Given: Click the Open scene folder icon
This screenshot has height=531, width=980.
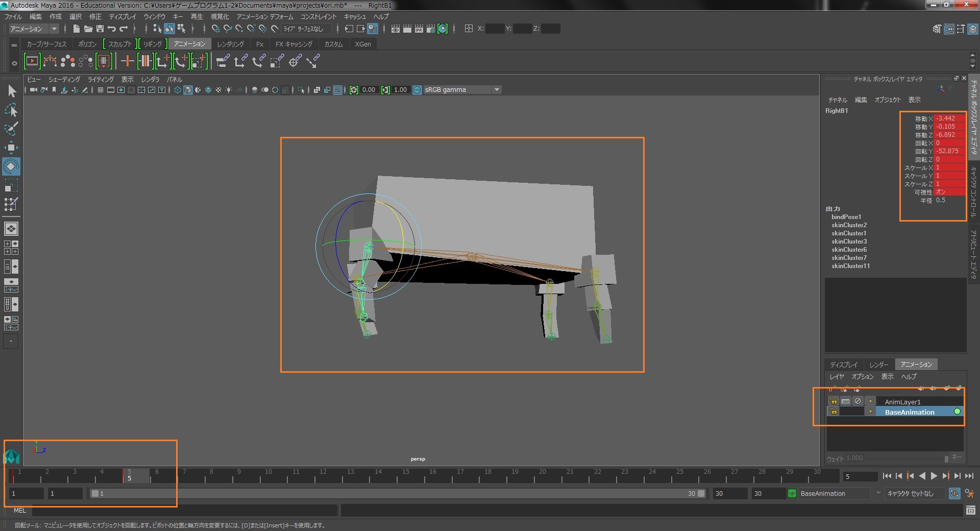Looking at the screenshot, I should pyautogui.click(x=88, y=29).
